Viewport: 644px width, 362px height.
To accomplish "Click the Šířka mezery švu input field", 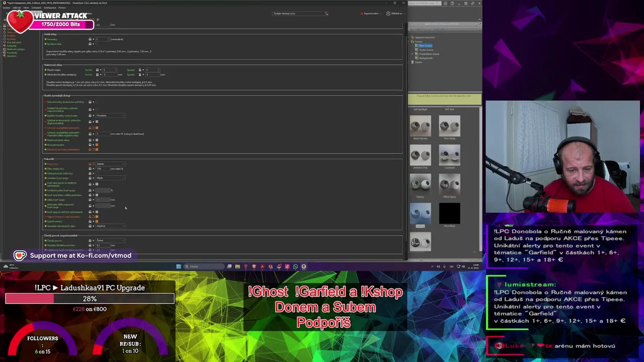I will point(103,169).
